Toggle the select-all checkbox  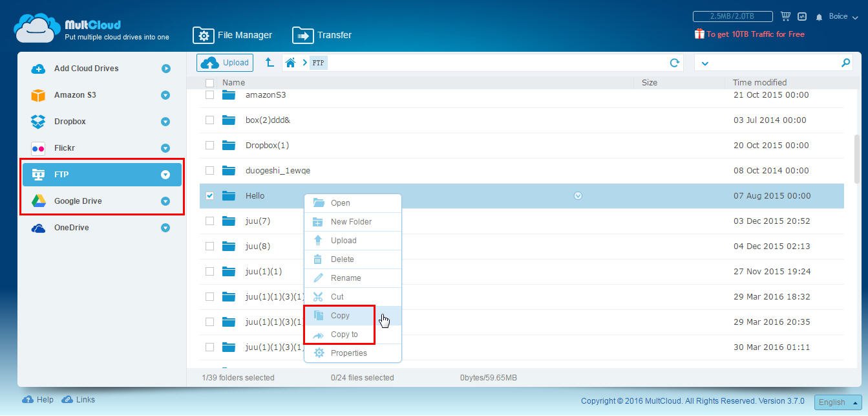209,83
